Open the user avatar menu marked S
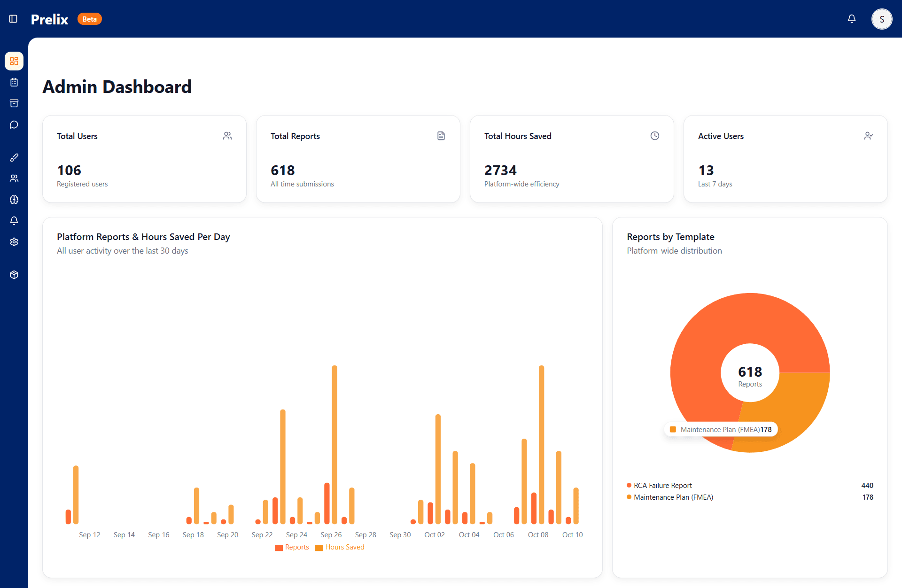902x588 pixels. 882,19
